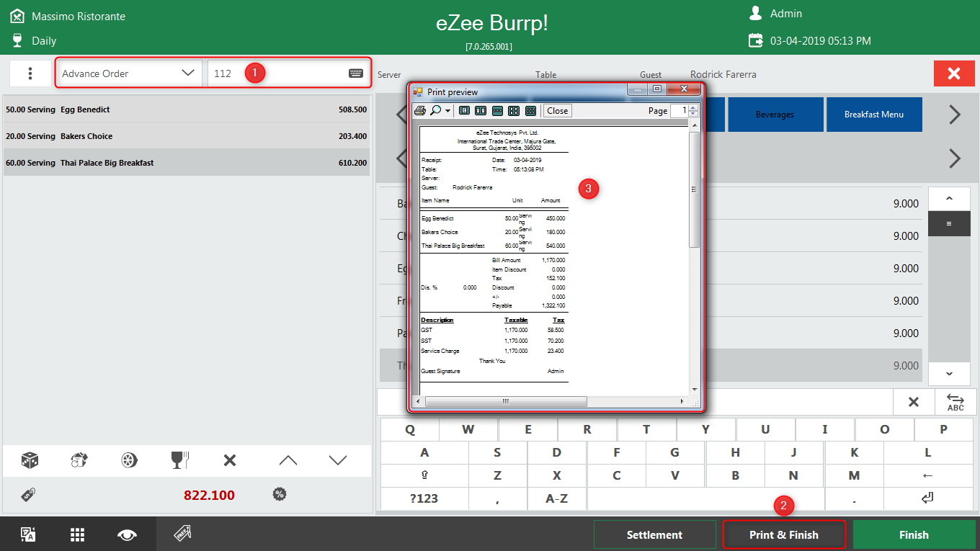Viewport: 980px width, 551px height.
Task: Go to next item groups with the second-row right arrow
Action: click(955, 158)
